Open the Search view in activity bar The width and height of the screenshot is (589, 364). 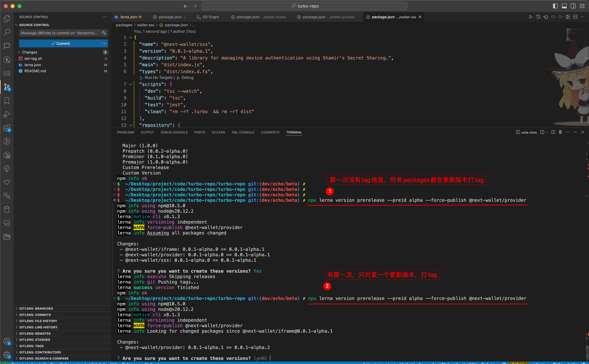(7, 32)
